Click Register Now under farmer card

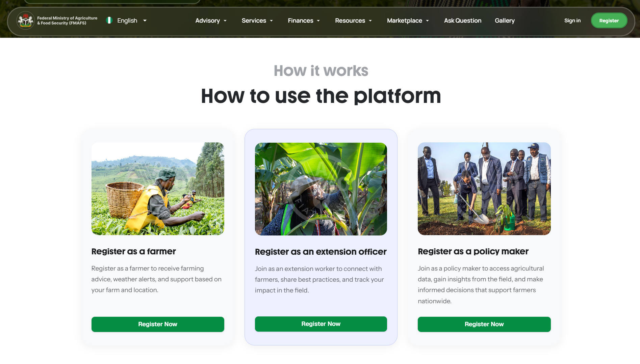click(x=158, y=324)
